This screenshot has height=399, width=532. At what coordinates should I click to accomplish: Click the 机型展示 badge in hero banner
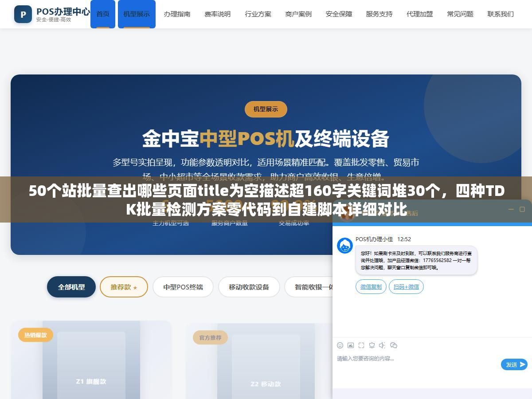pyautogui.click(x=266, y=109)
